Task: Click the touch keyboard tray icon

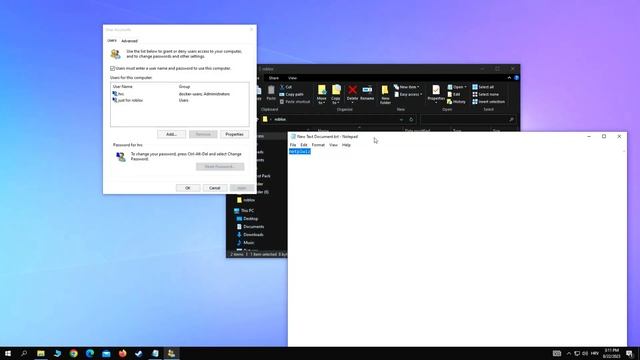Action: pyautogui.click(x=557, y=353)
